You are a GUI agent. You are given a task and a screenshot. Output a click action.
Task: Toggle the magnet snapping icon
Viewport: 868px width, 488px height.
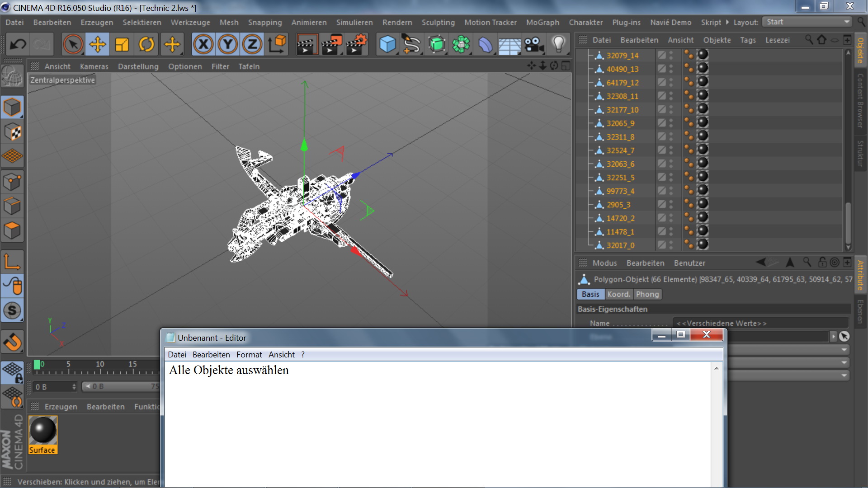click(x=12, y=342)
